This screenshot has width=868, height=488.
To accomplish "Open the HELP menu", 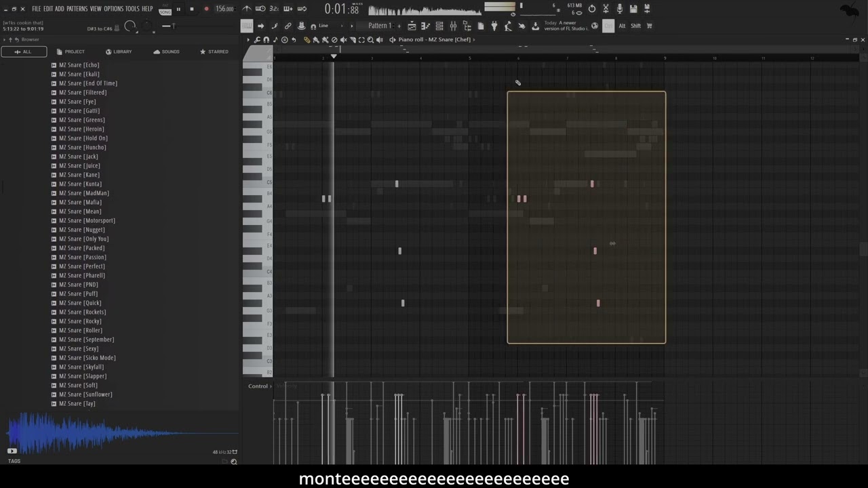I will tap(147, 9).
